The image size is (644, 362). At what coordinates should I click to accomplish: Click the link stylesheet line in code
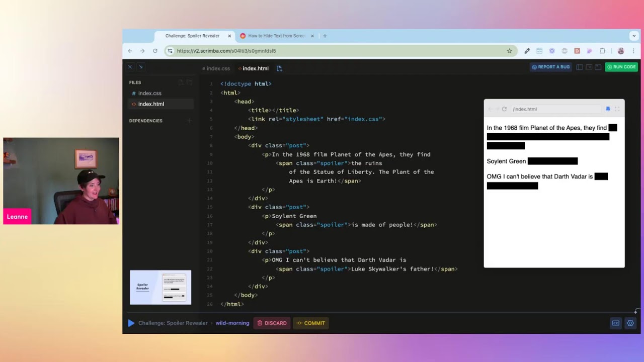click(x=316, y=119)
